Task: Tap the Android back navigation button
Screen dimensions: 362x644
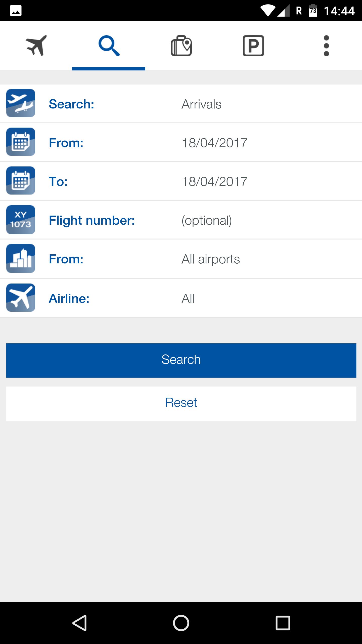Action: [x=80, y=623]
